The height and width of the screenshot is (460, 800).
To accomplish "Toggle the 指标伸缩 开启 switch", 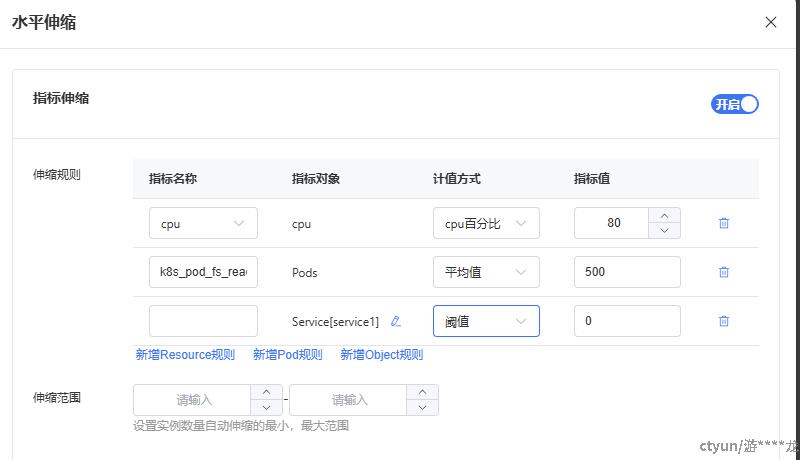I will 735,104.
